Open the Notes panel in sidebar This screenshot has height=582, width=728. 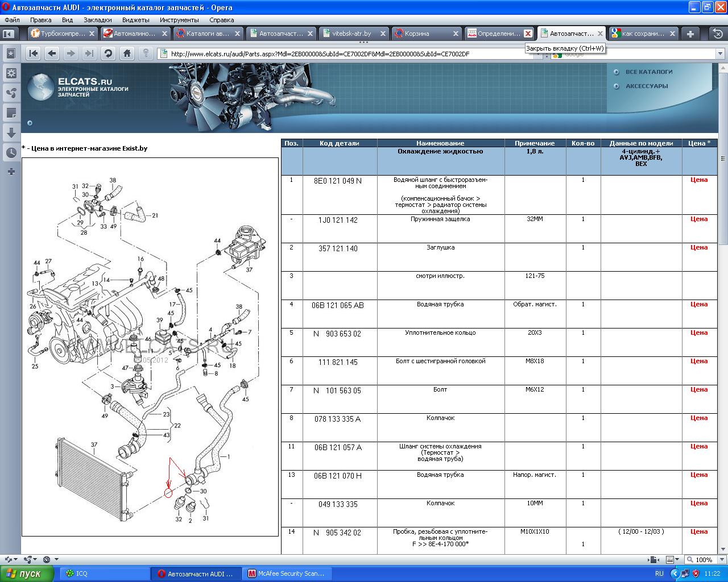pos(11,113)
